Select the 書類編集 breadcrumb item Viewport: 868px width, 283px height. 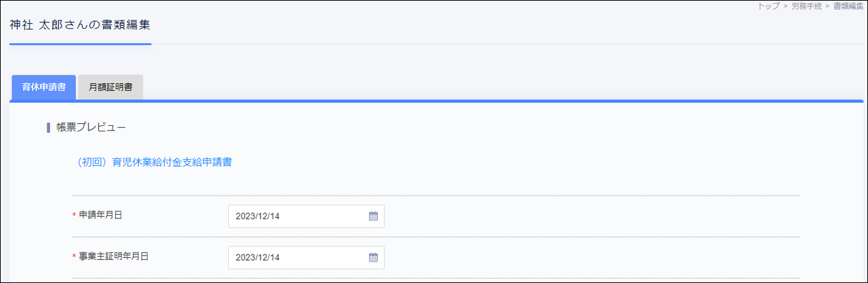(848, 6)
